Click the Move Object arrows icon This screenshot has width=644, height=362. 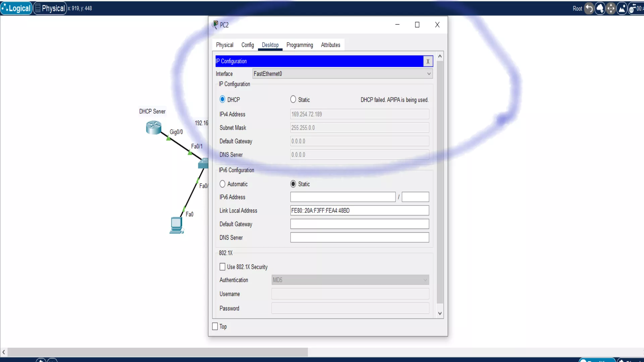[x=611, y=8]
